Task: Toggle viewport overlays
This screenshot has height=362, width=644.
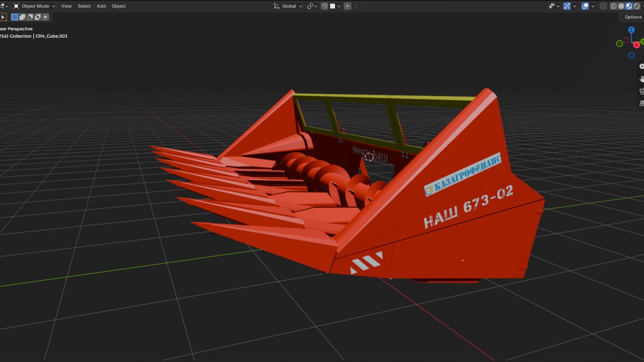Action: click(585, 6)
